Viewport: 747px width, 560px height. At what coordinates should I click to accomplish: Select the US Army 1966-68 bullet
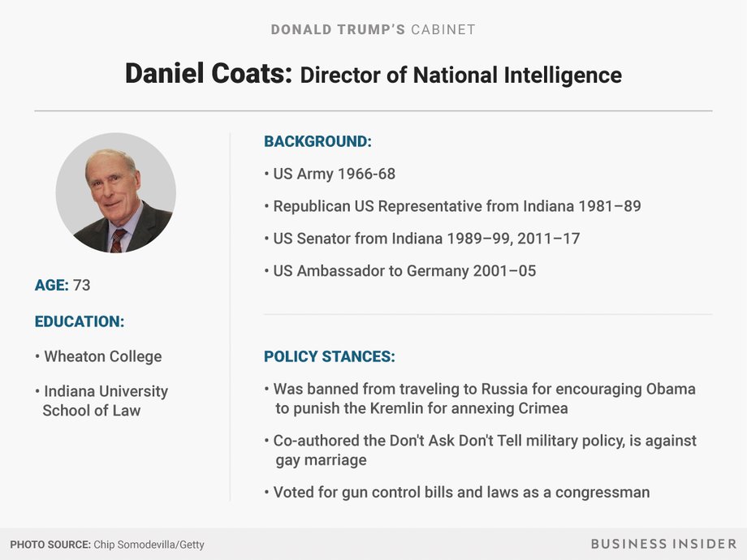coord(330,174)
